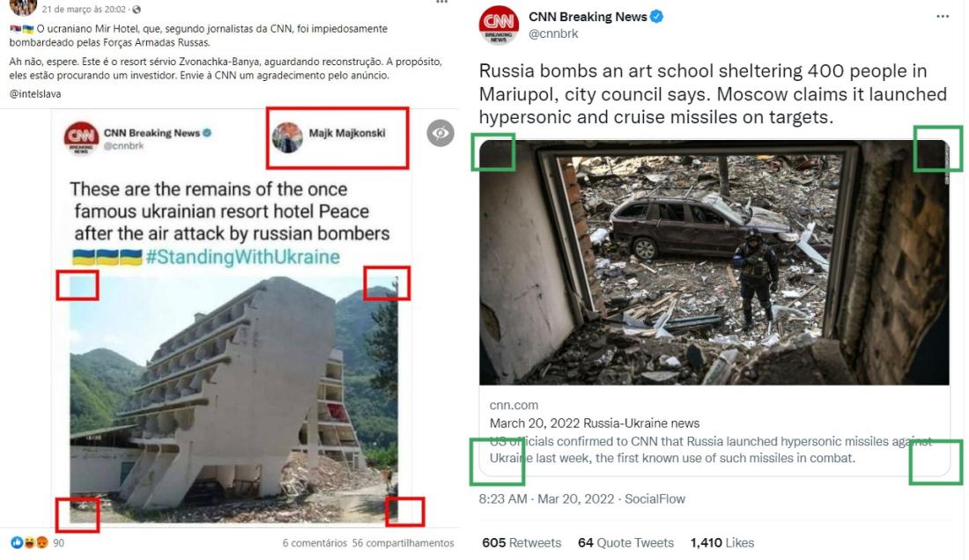Click the Majk Majkonski profile avatar
The image size is (969, 560).
point(287,137)
